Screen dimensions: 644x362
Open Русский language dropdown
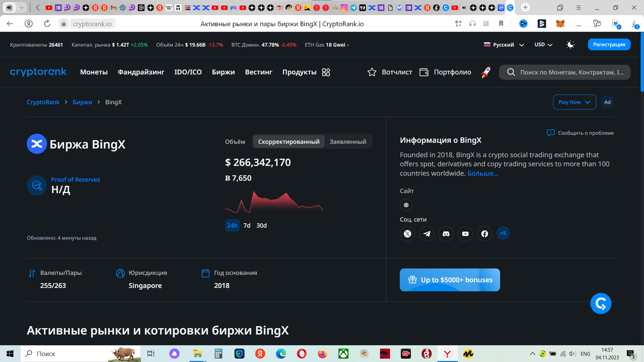click(x=503, y=45)
